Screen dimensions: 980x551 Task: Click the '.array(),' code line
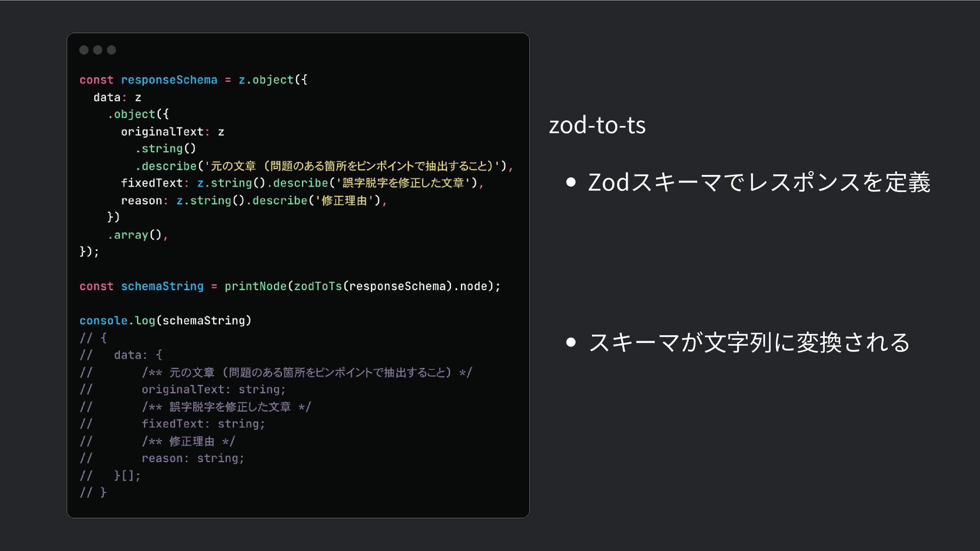(138, 235)
